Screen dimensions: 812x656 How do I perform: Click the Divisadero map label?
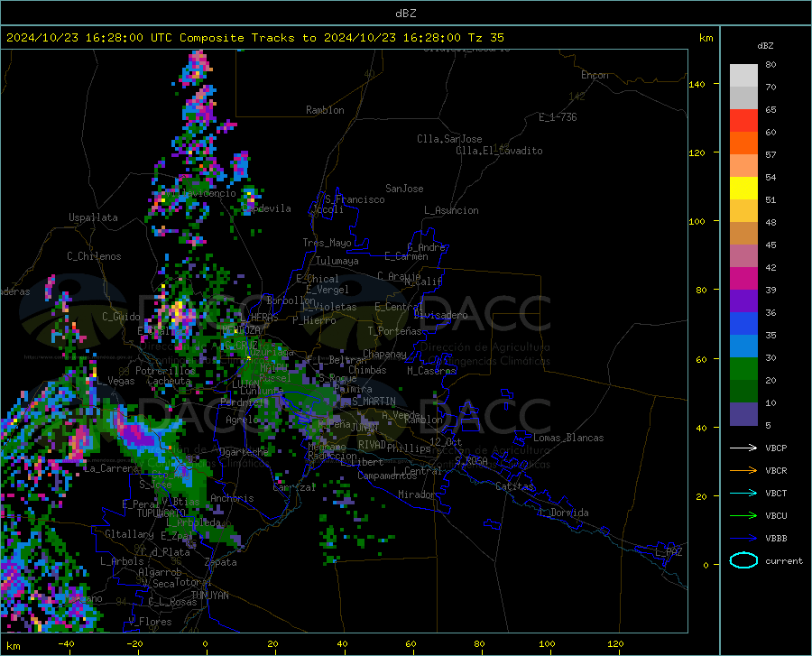pos(440,315)
